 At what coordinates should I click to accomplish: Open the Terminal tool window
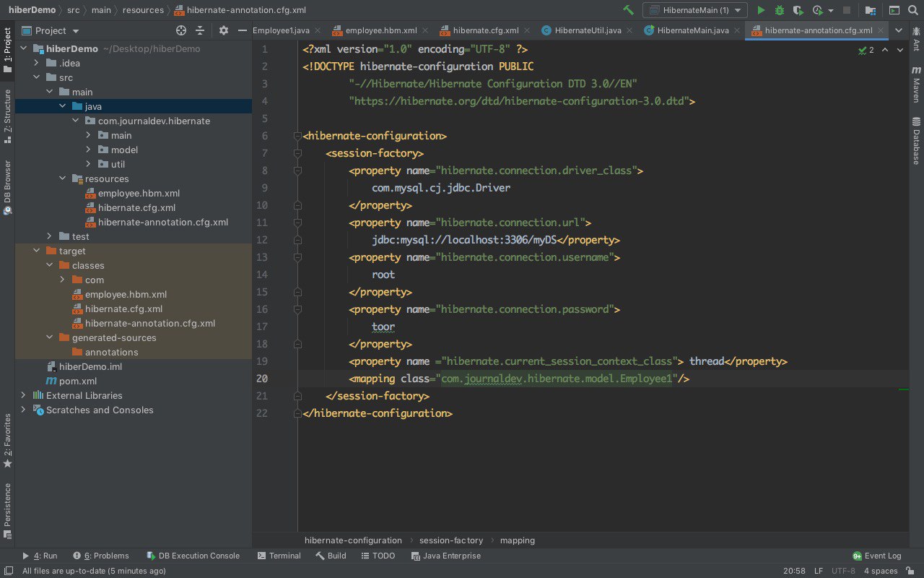279,556
